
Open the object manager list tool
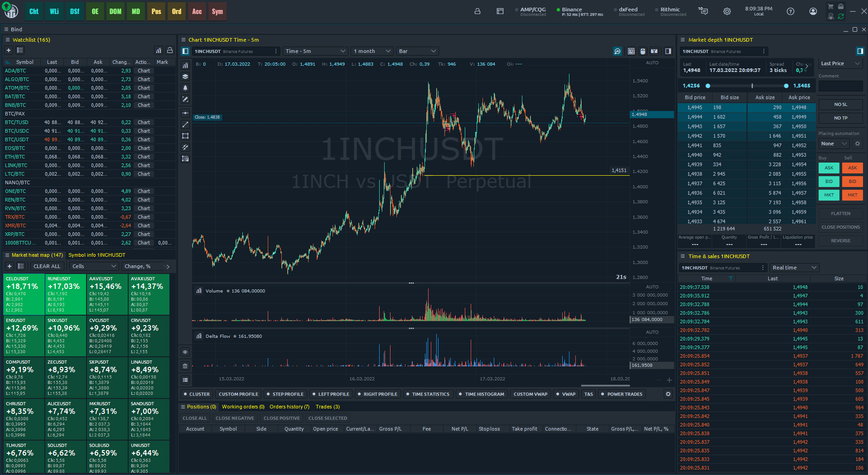(x=185, y=158)
